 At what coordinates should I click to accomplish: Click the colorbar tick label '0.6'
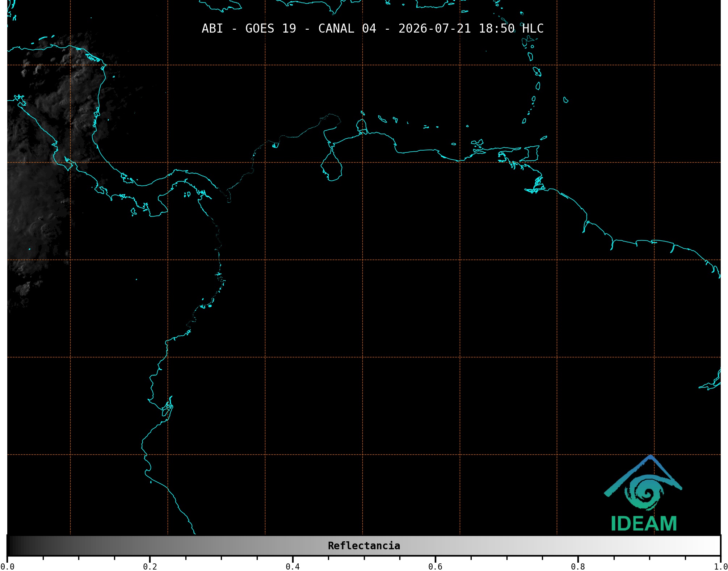(x=435, y=567)
